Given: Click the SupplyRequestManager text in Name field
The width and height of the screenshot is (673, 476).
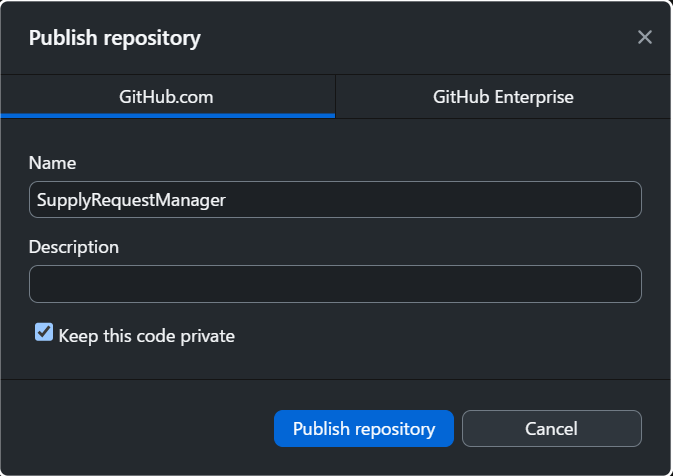Looking at the screenshot, I should point(131,200).
